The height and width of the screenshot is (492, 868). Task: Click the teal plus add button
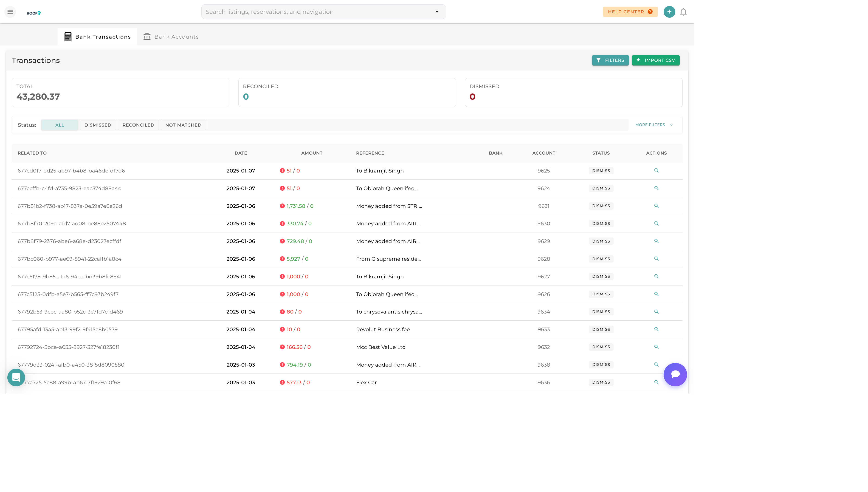[x=669, y=12]
